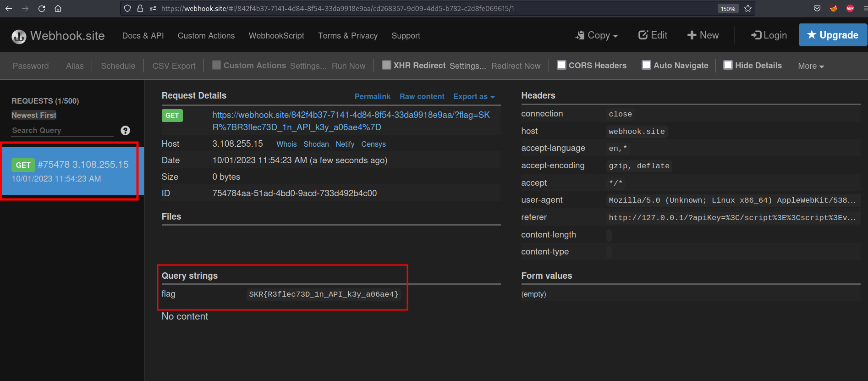Click CSV Export
This screenshot has height=381, width=868.
(174, 66)
